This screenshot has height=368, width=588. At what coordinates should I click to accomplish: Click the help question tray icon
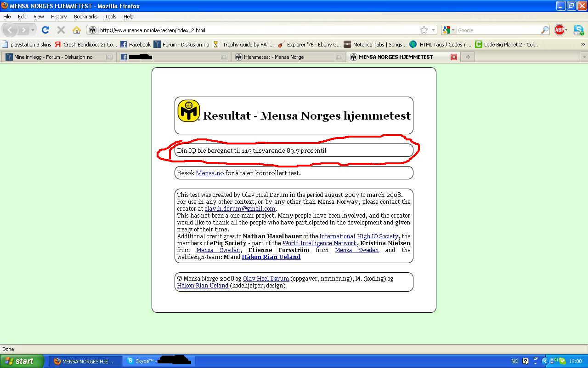point(525,361)
